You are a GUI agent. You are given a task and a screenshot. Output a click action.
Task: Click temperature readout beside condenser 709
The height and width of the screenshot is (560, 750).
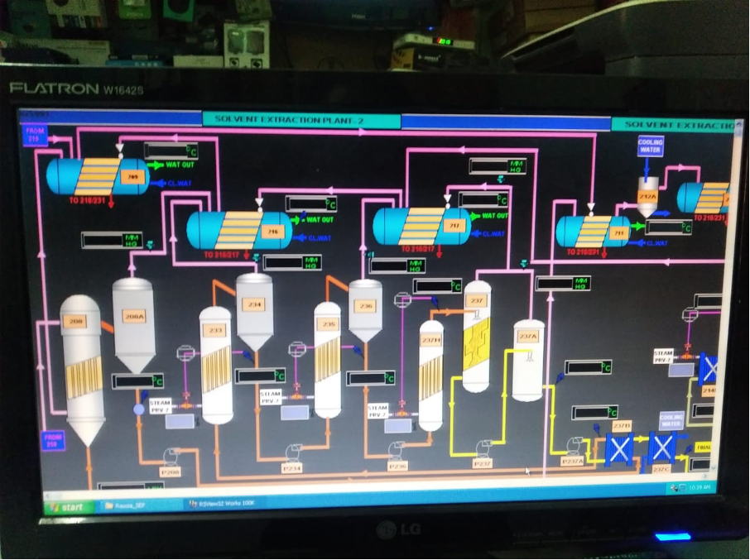pyautogui.click(x=171, y=151)
